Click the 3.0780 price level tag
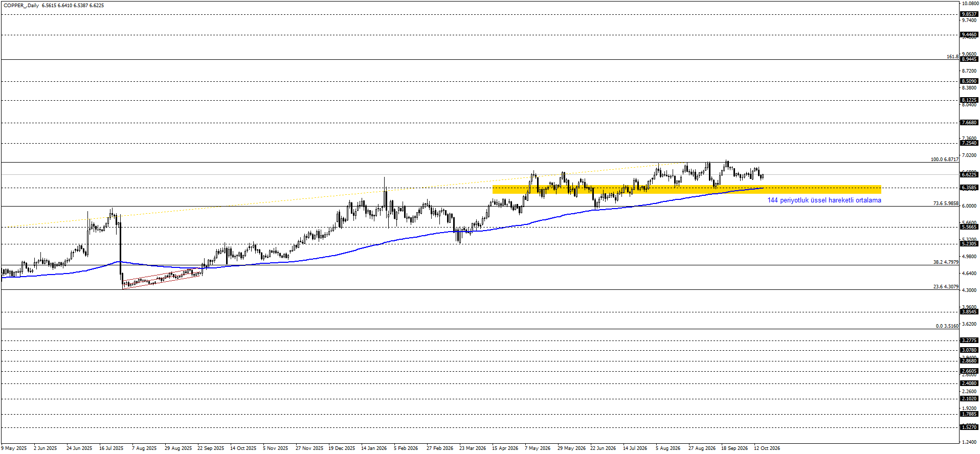The height and width of the screenshot is (454, 980). pos(969,350)
